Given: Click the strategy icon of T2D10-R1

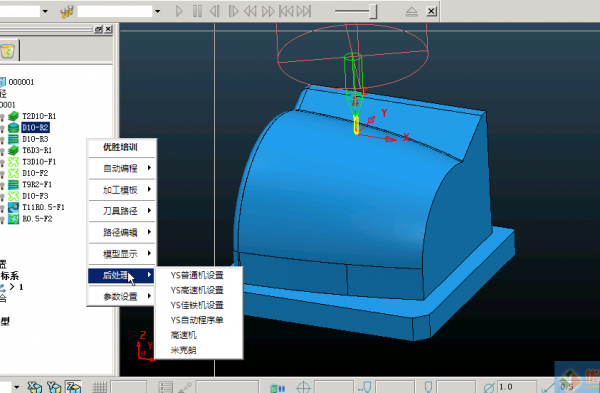Looking at the screenshot, I should 13,116.
